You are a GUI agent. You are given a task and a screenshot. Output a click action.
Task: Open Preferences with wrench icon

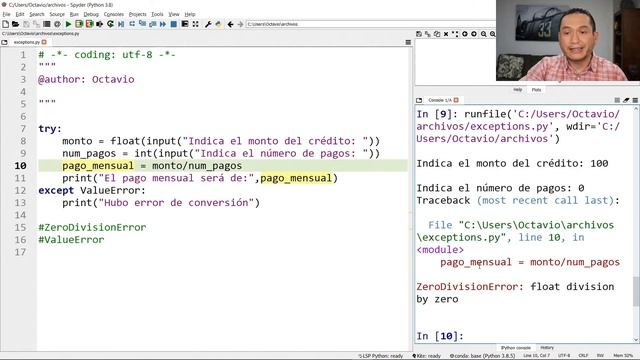(x=208, y=24)
